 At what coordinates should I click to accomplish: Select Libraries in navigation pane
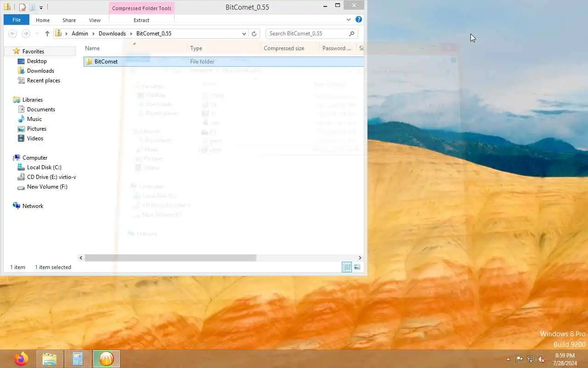(x=33, y=100)
